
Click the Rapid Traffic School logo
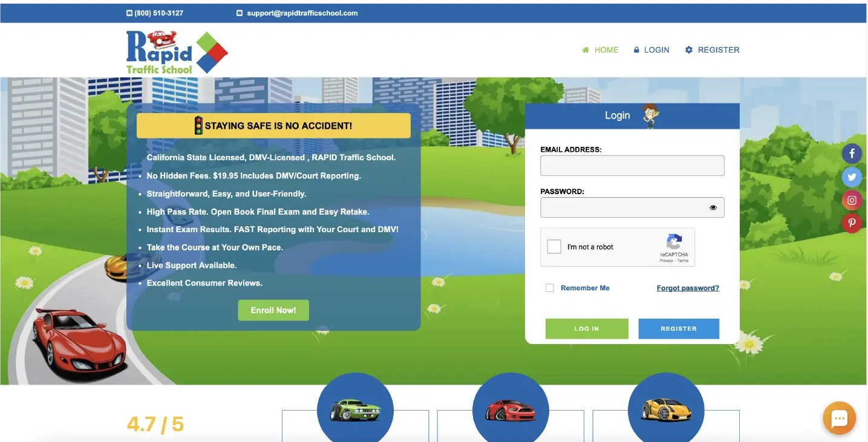177,53
